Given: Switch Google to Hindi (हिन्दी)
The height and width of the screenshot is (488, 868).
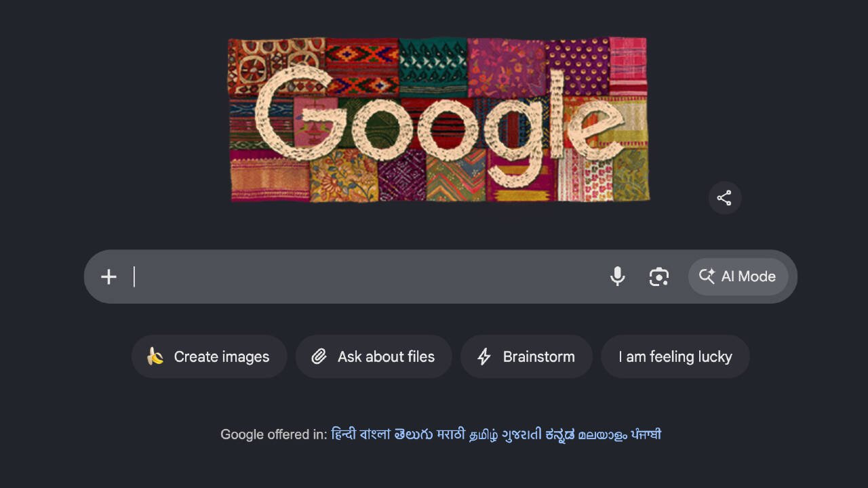Looking at the screenshot, I should click(343, 434).
